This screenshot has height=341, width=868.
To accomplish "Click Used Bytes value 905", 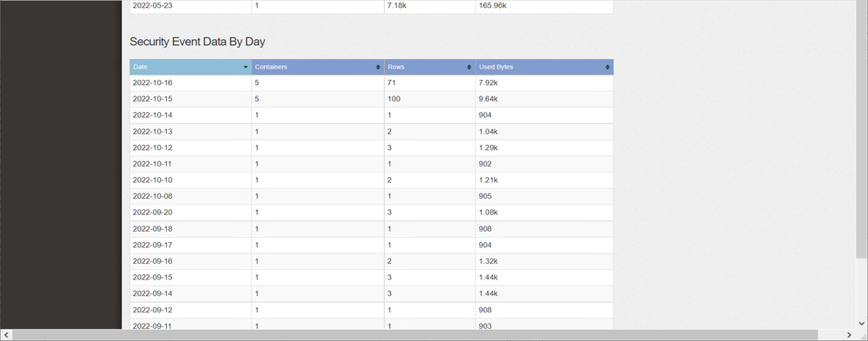I will [485, 195].
